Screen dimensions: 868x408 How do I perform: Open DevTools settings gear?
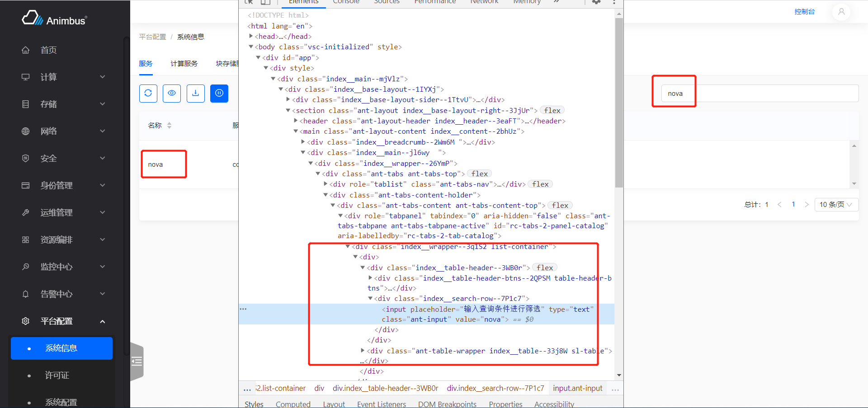(596, 2)
